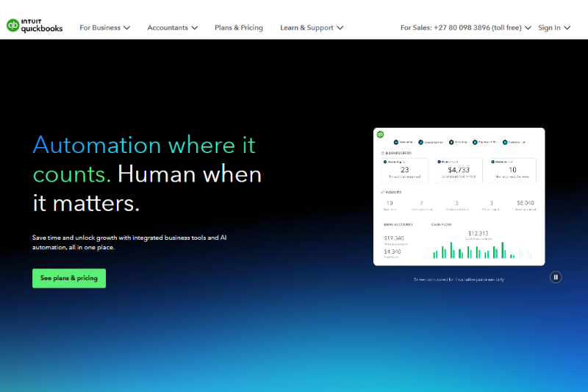Image resolution: width=588 pixels, height=392 pixels.
Task: Click the "Save time and unlock growth" paragraph
Action: (x=129, y=242)
